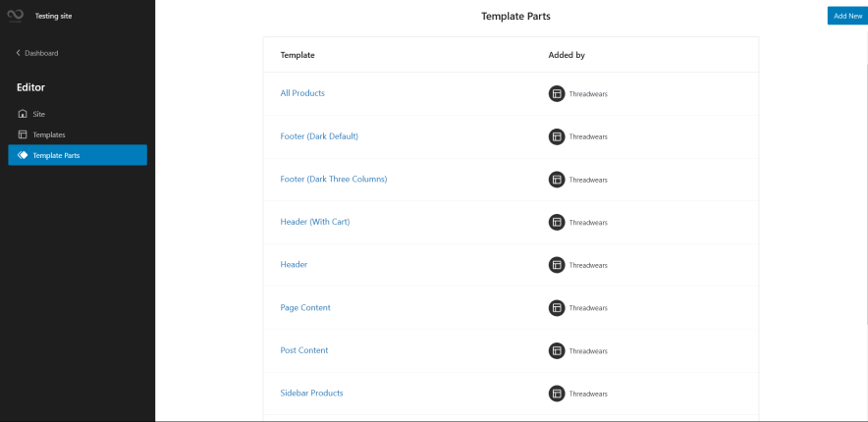This screenshot has height=422, width=868.
Task: Click the Template column header
Action: click(x=298, y=55)
